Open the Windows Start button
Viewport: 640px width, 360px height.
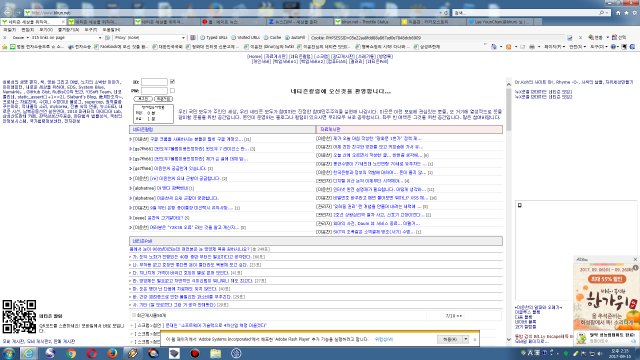[9, 353]
